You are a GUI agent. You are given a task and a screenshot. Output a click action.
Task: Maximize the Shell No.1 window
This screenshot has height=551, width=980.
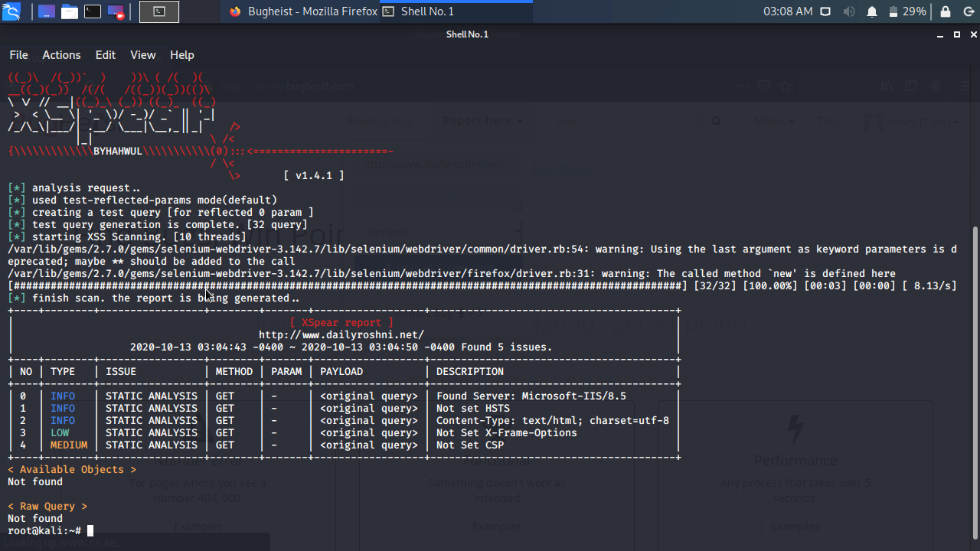pos(957,34)
